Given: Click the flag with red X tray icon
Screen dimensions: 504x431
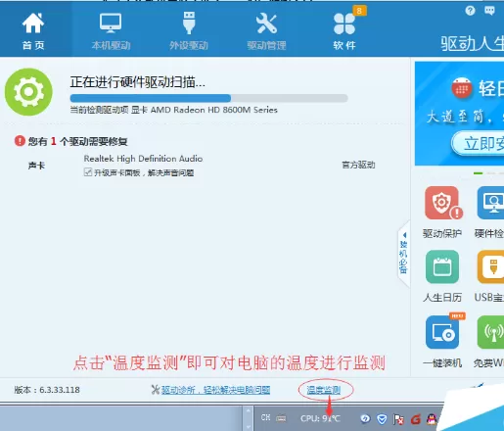Looking at the screenshot, I should (x=398, y=419).
